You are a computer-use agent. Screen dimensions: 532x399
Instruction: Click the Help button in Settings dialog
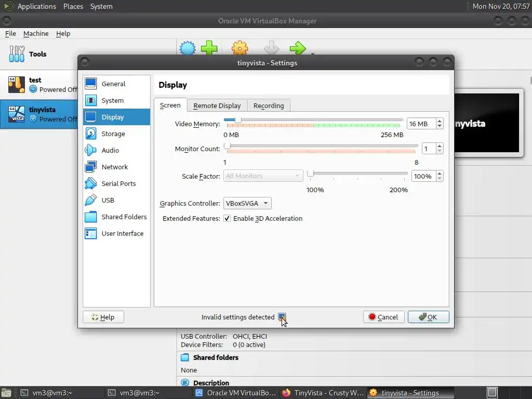coord(103,317)
